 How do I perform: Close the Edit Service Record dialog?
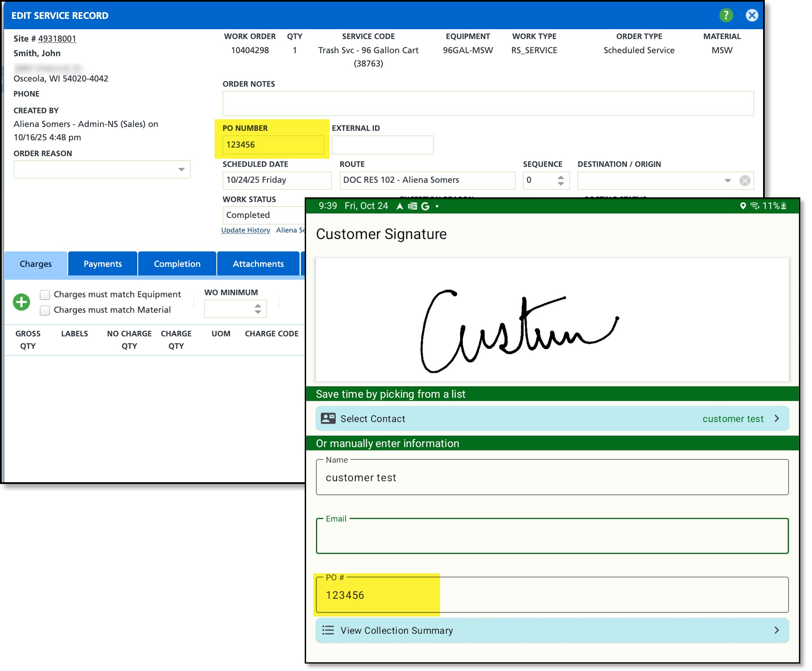752,15
